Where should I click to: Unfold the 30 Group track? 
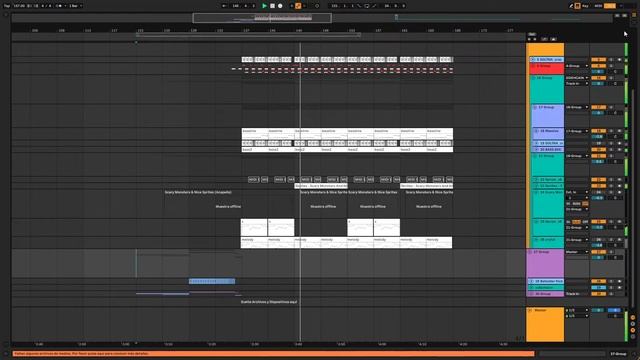[x=531, y=294]
